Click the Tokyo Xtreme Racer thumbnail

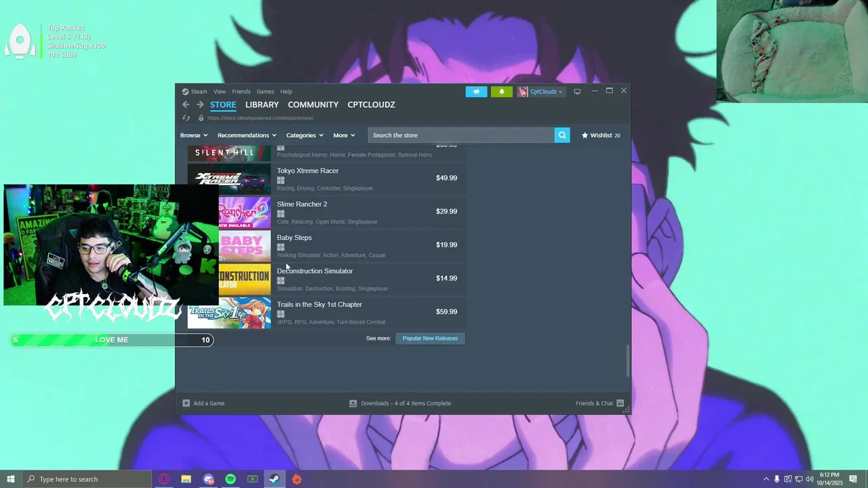[229, 178]
